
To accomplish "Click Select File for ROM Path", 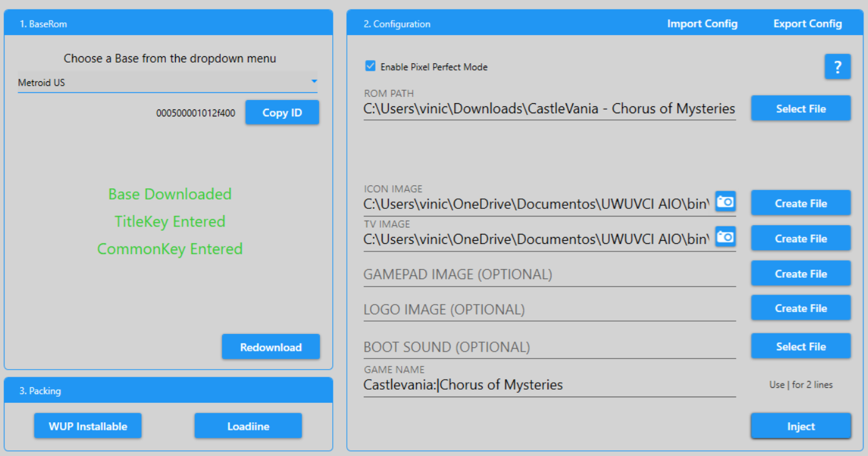I will 800,108.
